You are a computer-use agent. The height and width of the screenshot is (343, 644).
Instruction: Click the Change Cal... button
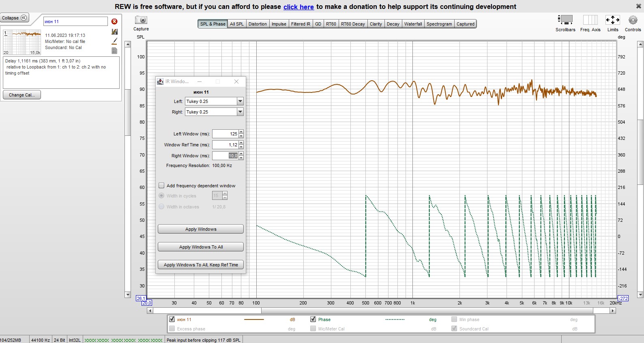coord(22,95)
